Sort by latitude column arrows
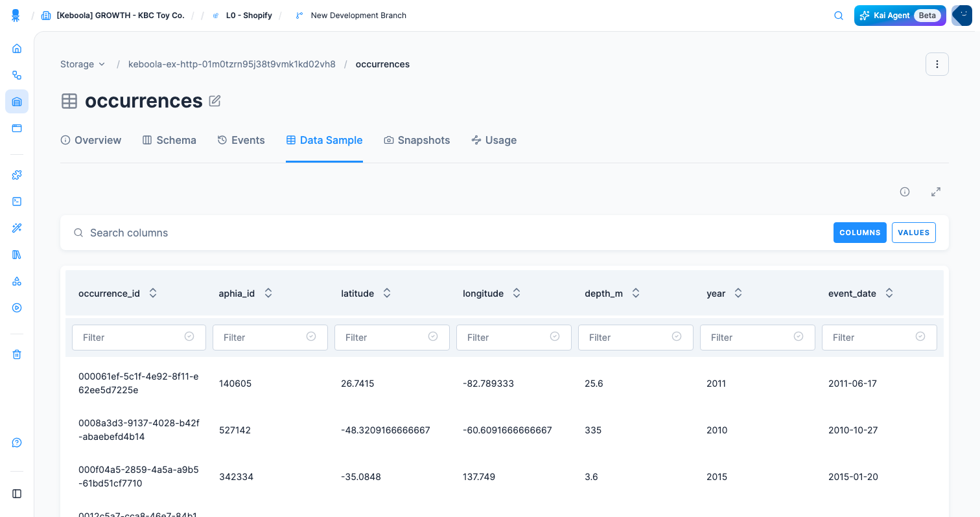The height and width of the screenshot is (517, 980). click(387, 293)
